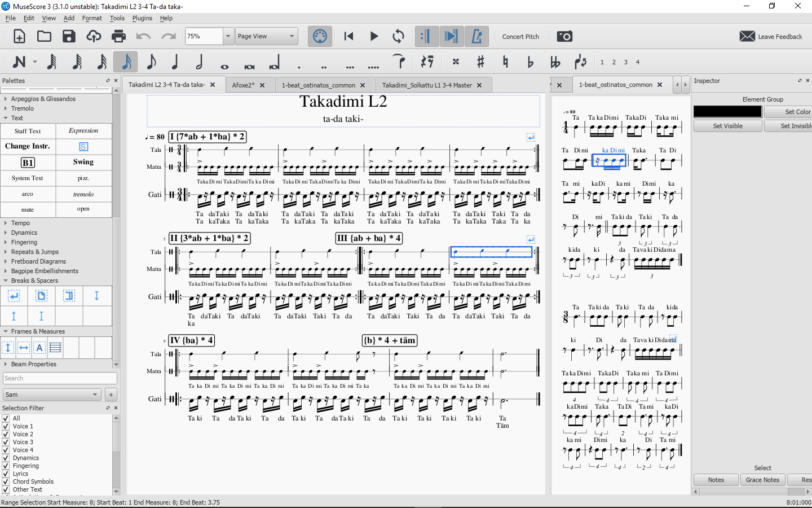Toggle rest input
The width and height of the screenshot is (812, 508).
427,62
